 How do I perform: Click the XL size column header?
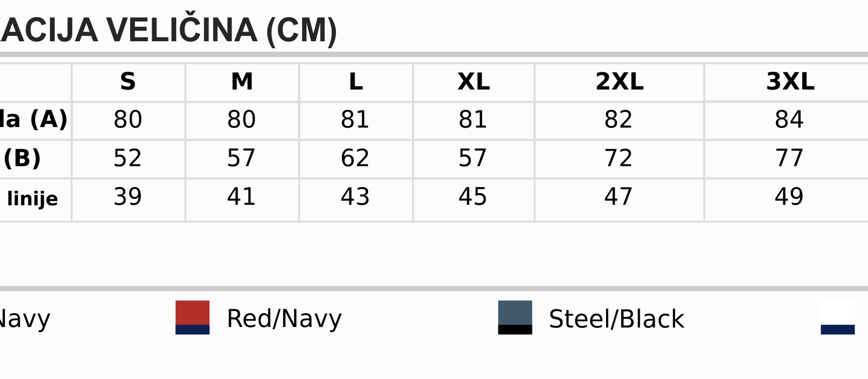[474, 82]
